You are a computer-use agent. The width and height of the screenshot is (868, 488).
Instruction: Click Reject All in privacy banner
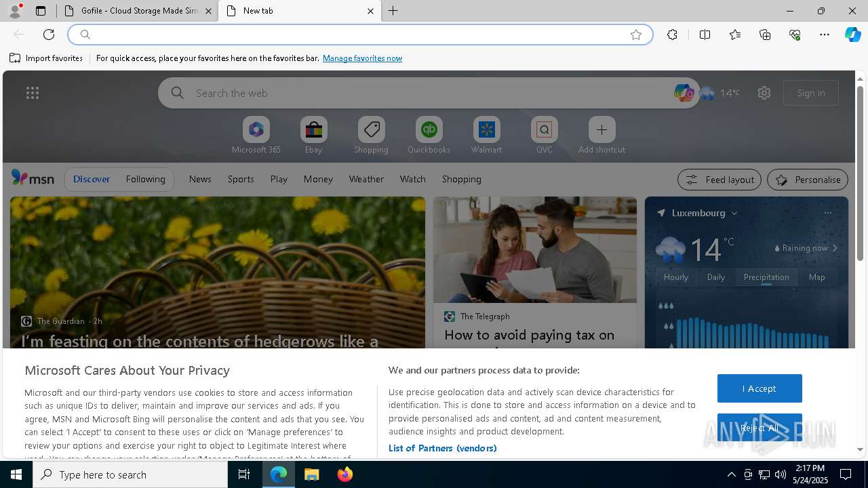tap(759, 428)
